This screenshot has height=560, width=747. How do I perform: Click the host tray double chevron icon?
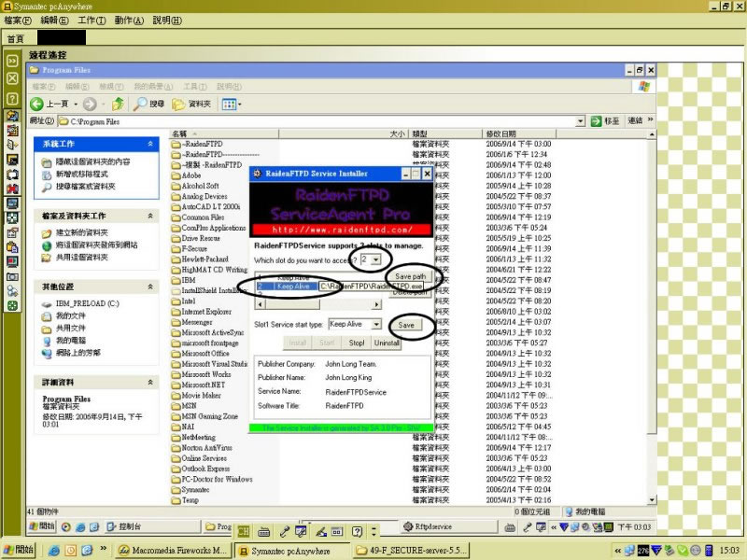click(618, 551)
